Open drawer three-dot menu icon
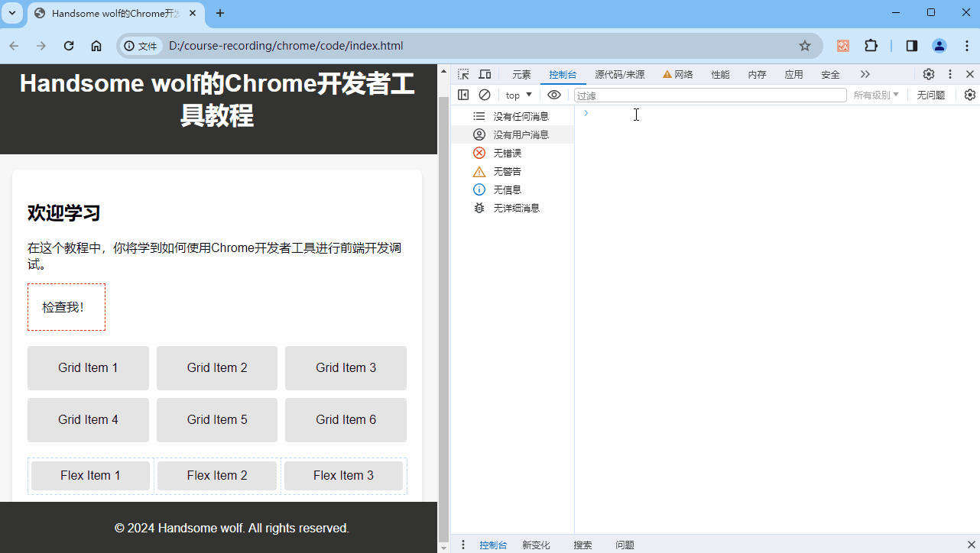Viewport: 980px width, 553px height. pos(463,545)
